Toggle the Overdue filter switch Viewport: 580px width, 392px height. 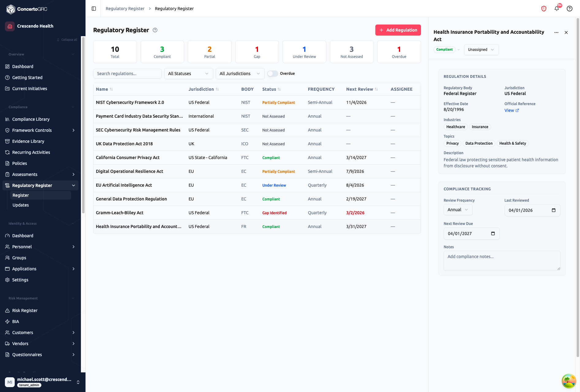coord(272,74)
